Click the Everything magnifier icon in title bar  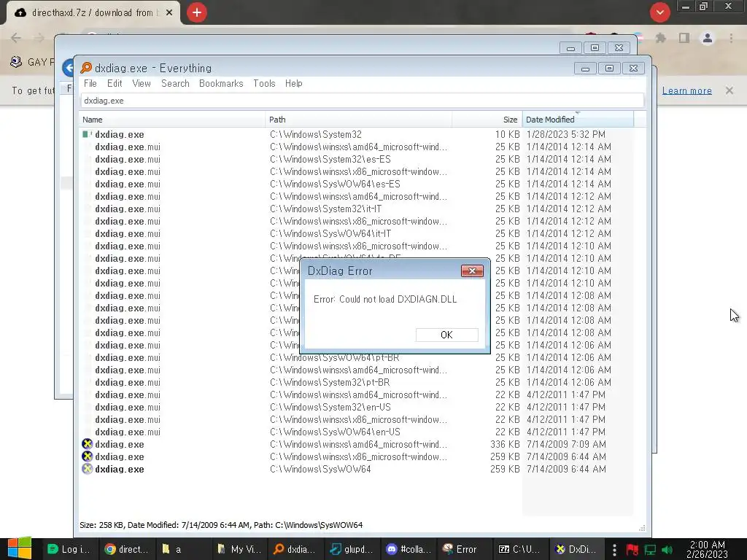(86, 68)
